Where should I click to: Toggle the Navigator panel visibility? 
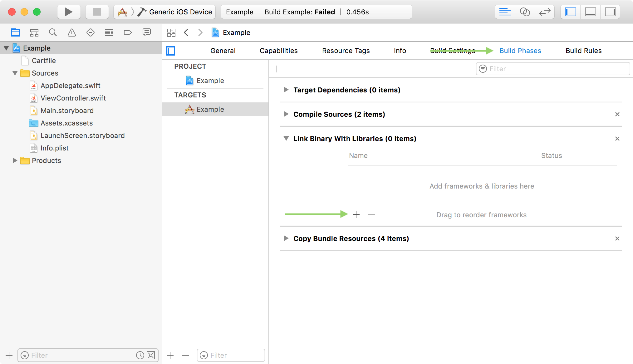[x=571, y=12]
